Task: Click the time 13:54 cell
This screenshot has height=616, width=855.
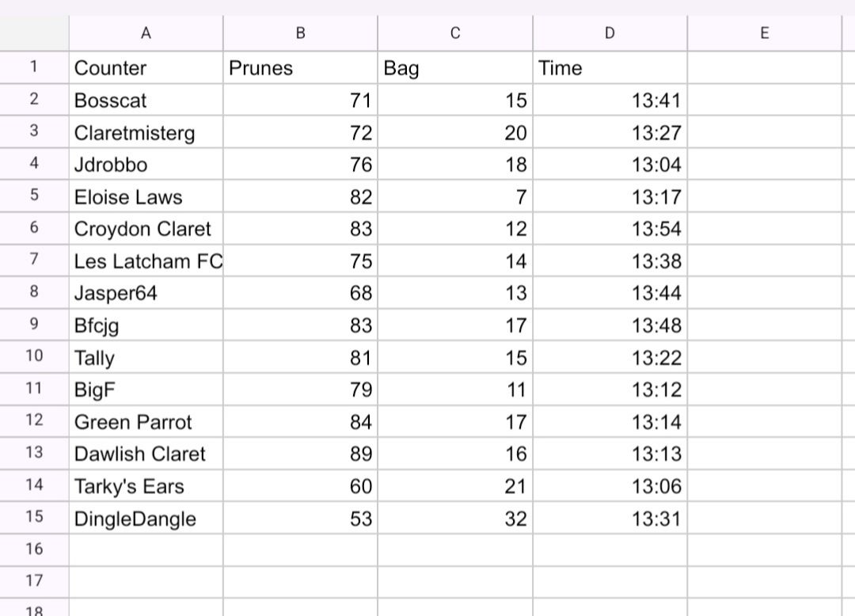Action: [610, 229]
